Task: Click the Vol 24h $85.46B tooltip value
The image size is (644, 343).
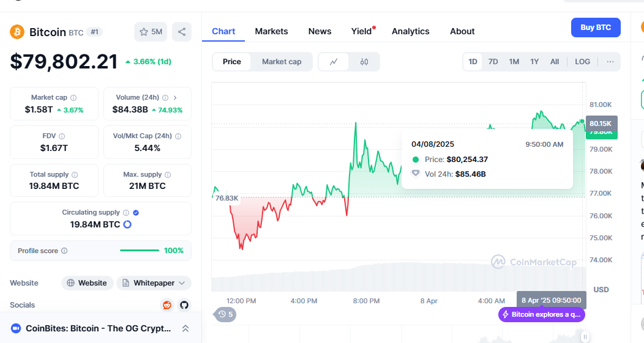Action: (x=471, y=174)
